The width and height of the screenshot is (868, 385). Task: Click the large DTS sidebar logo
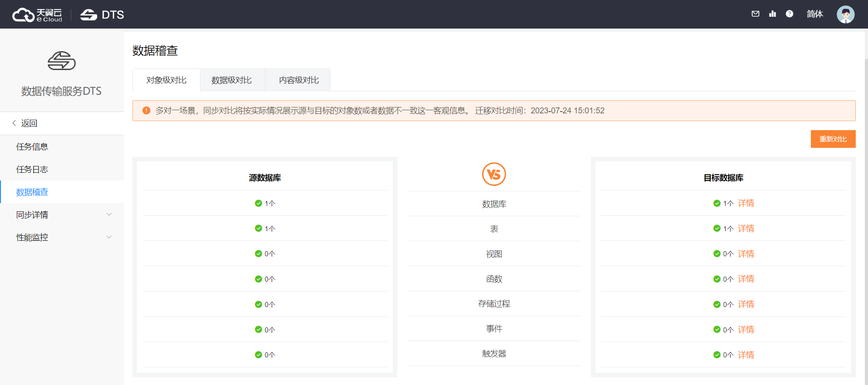(62, 61)
